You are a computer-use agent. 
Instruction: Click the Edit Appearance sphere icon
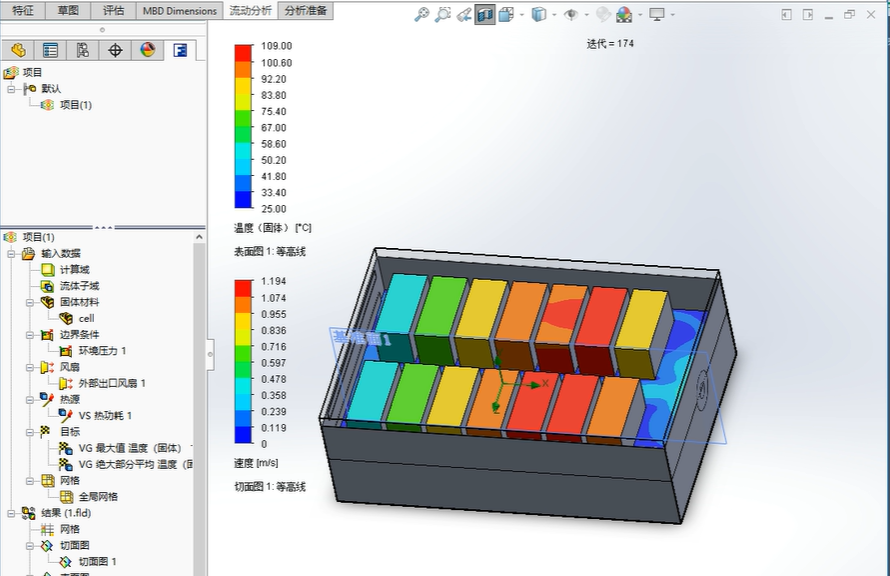[x=603, y=15]
